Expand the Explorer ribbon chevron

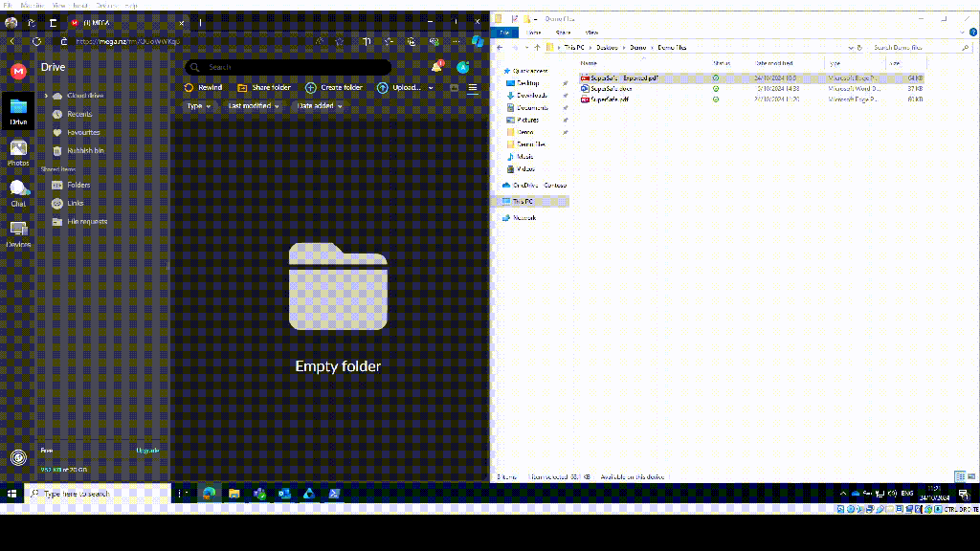[962, 33]
